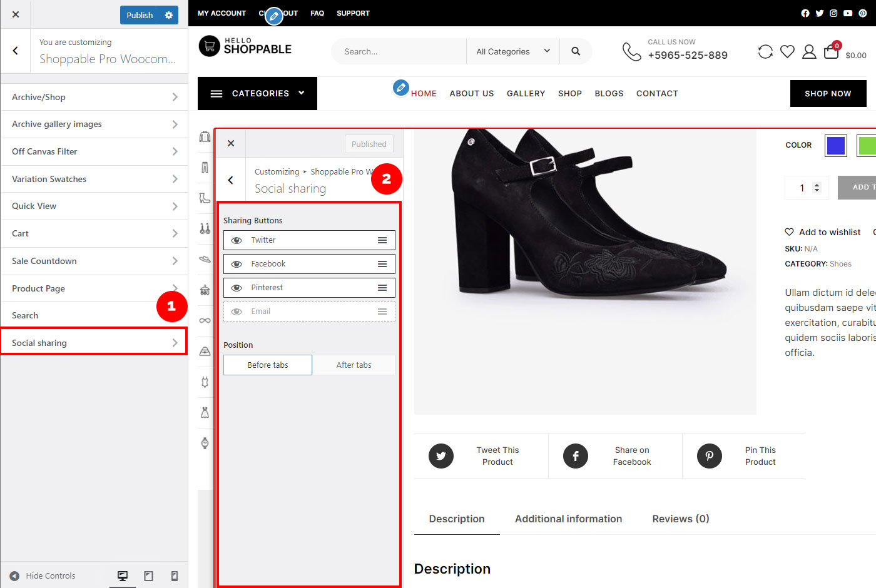
Task: Switch to desktop preview device icon
Action: (x=123, y=576)
